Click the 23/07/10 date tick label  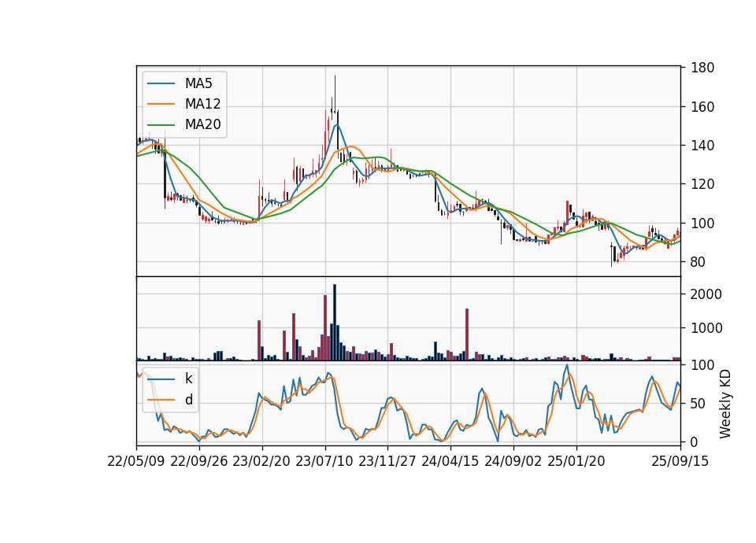pyautogui.click(x=324, y=461)
